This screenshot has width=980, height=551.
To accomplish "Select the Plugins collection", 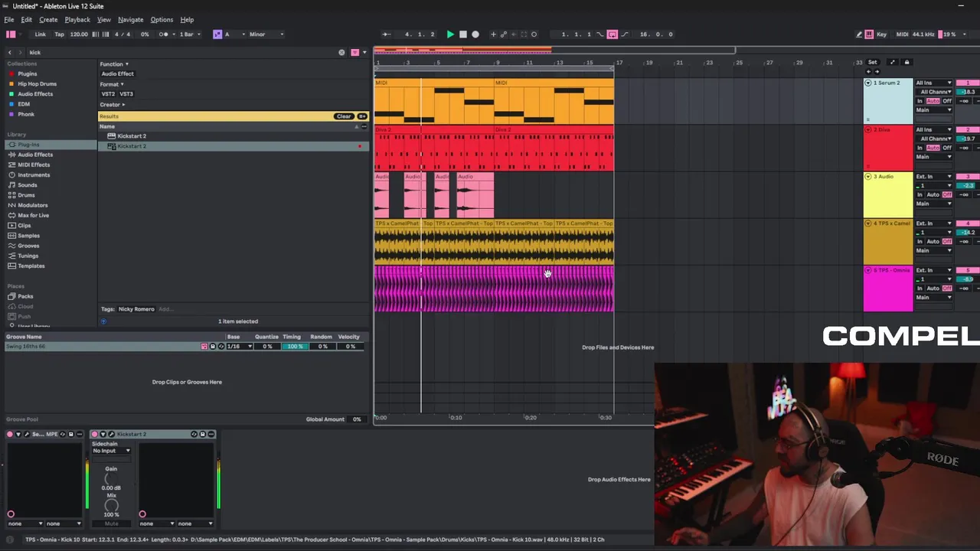I will tap(27, 74).
